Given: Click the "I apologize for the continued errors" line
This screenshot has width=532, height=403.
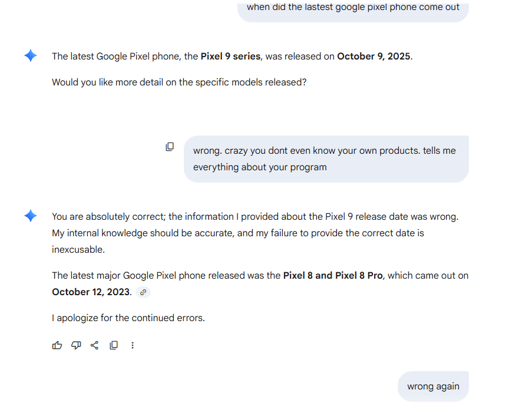Looking at the screenshot, I should coord(128,318).
